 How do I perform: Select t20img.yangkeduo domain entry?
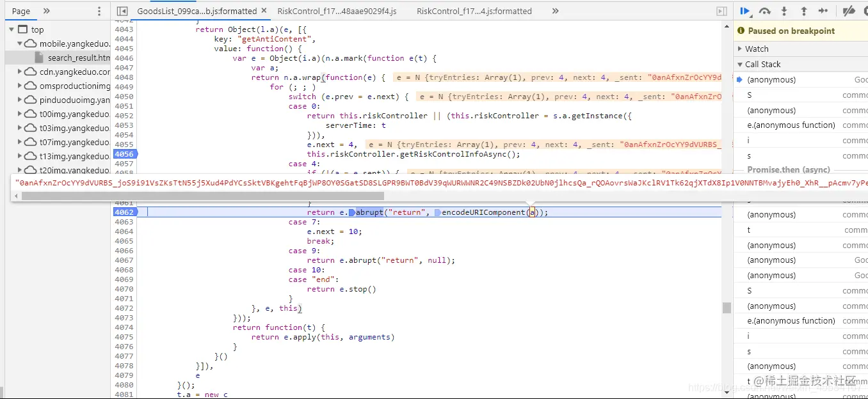pos(74,170)
